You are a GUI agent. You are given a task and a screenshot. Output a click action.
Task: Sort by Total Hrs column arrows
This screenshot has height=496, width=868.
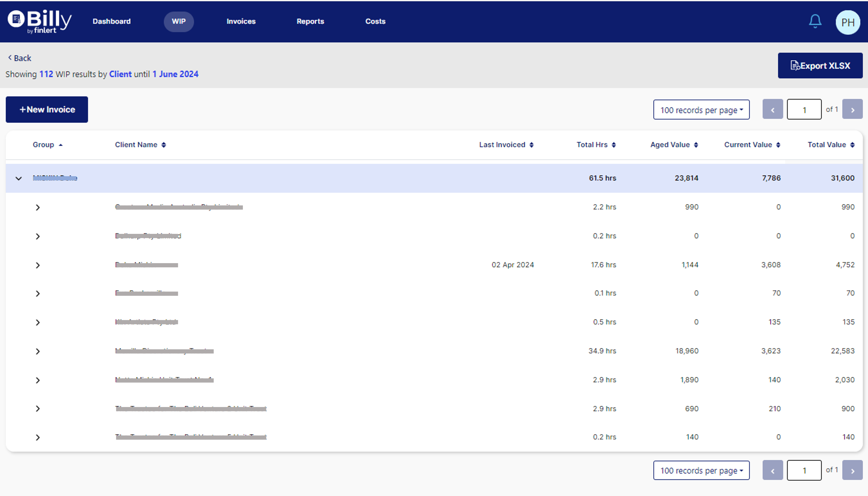click(614, 145)
